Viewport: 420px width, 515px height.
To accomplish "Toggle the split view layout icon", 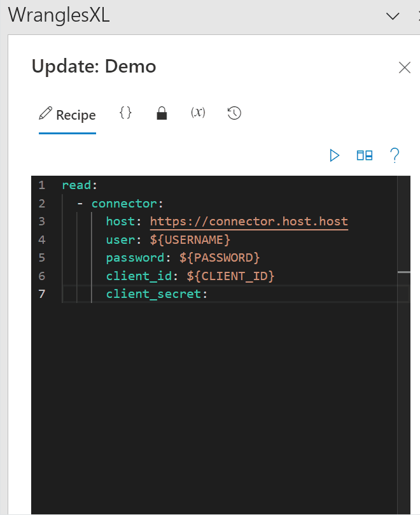I will click(365, 155).
